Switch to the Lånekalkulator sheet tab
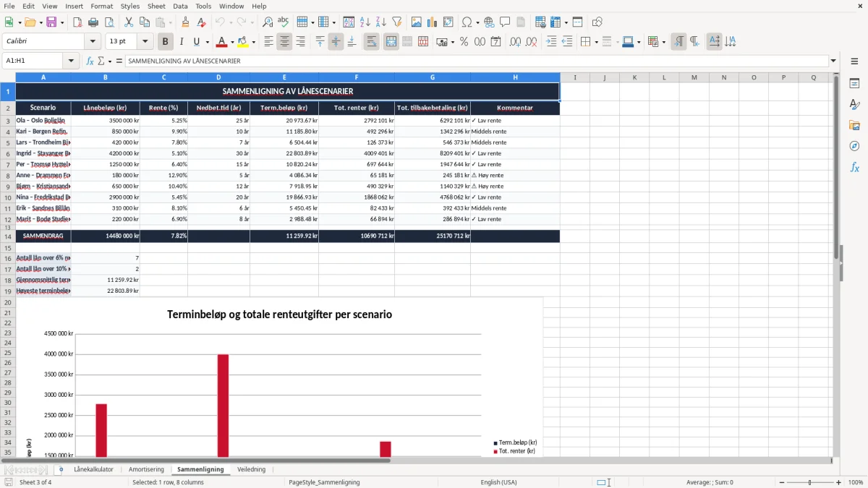 tap(93, 469)
